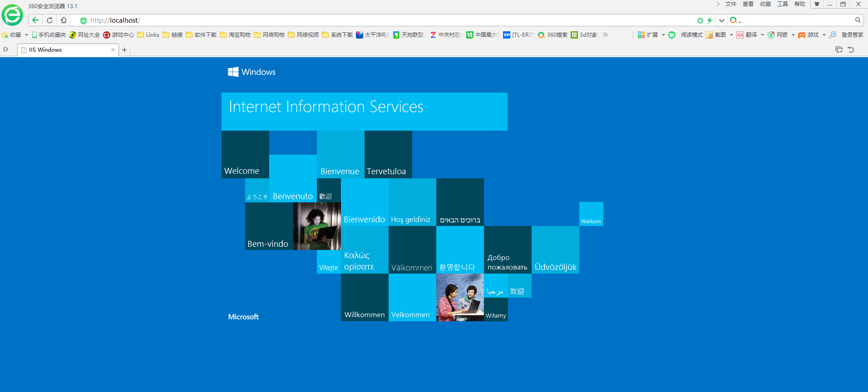This screenshot has height=392, width=868.
Task: Open the 收藏 menu in title bar
Action: point(765,4)
